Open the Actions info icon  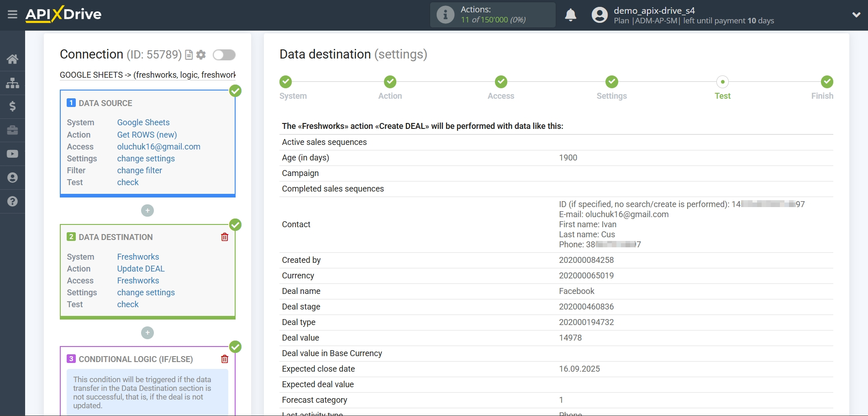coord(445,15)
